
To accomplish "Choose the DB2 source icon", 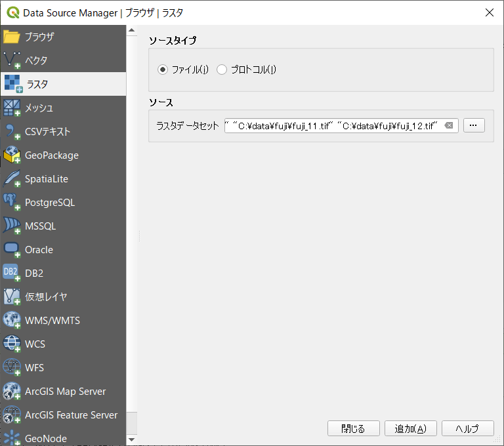I will [x=12, y=273].
